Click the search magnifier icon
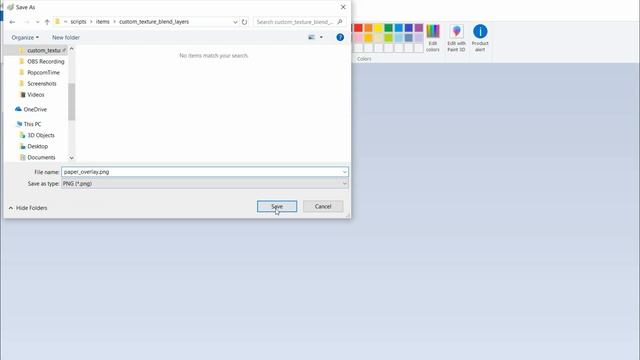 tap(340, 22)
